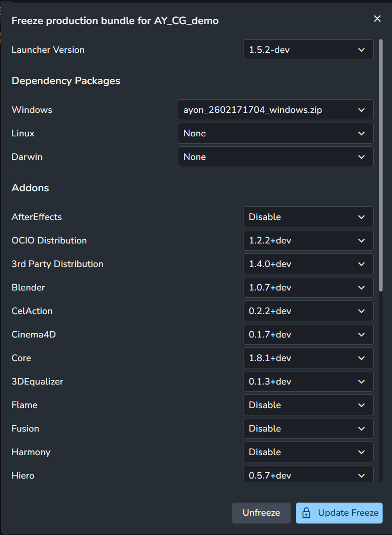Open the Core addon version dropdown
The width and height of the screenshot is (392, 535).
click(308, 358)
